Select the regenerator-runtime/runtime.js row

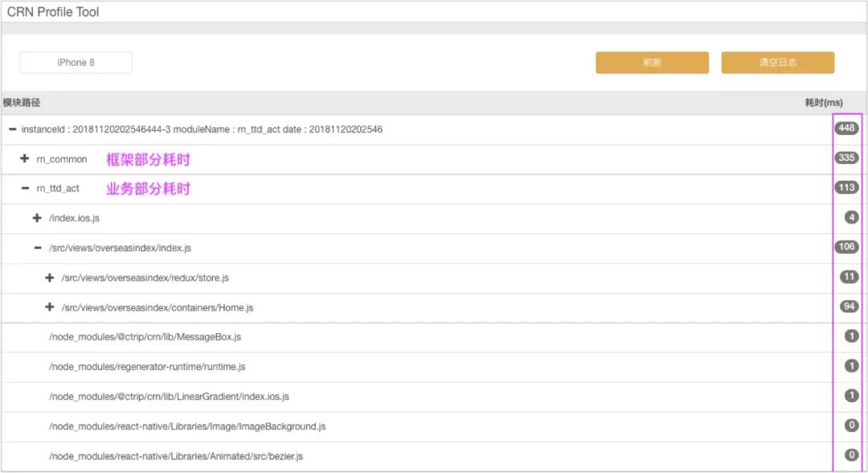pos(434,367)
